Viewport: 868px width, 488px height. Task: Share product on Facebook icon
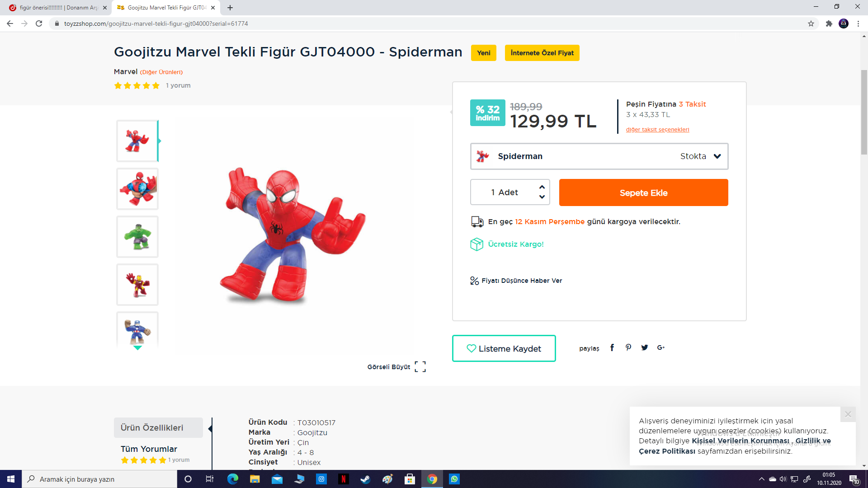click(612, 347)
